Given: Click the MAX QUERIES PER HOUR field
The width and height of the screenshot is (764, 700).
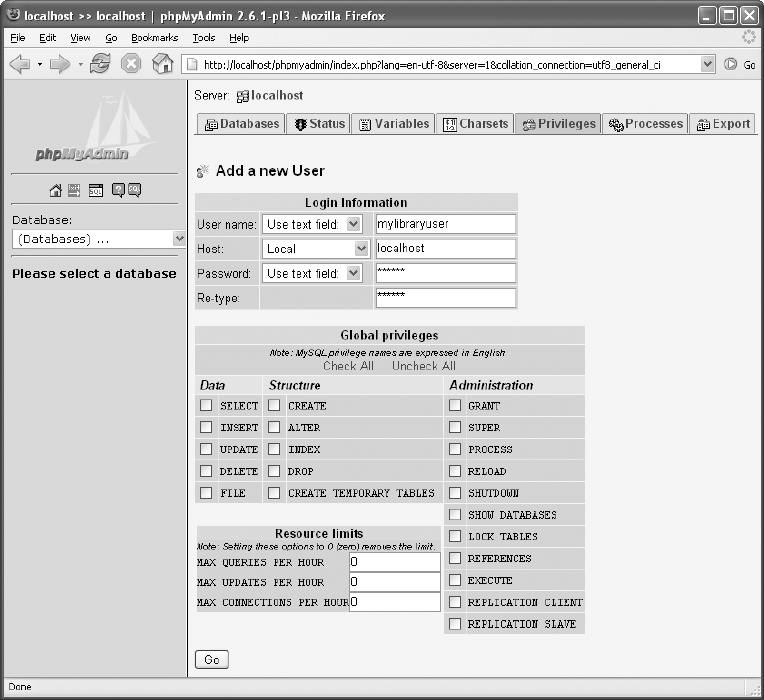Looking at the screenshot, I should coord(395,562).
